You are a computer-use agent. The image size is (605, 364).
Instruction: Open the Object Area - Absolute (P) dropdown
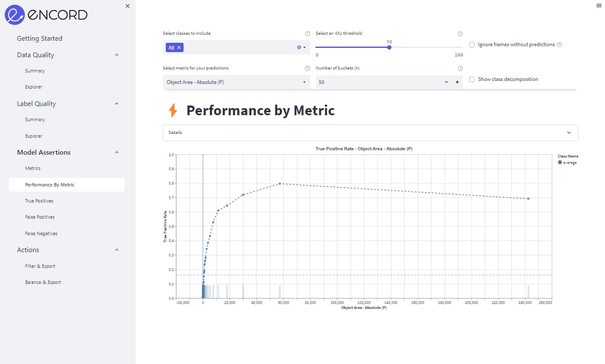[x=236, y=82]
